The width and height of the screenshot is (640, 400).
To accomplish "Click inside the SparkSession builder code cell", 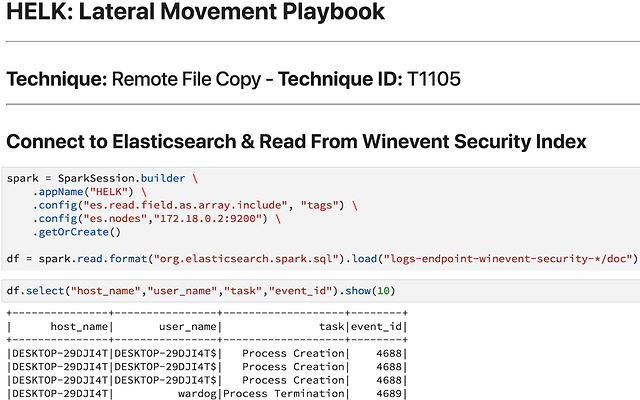I will pyautogui.click(x=321, y=218).
